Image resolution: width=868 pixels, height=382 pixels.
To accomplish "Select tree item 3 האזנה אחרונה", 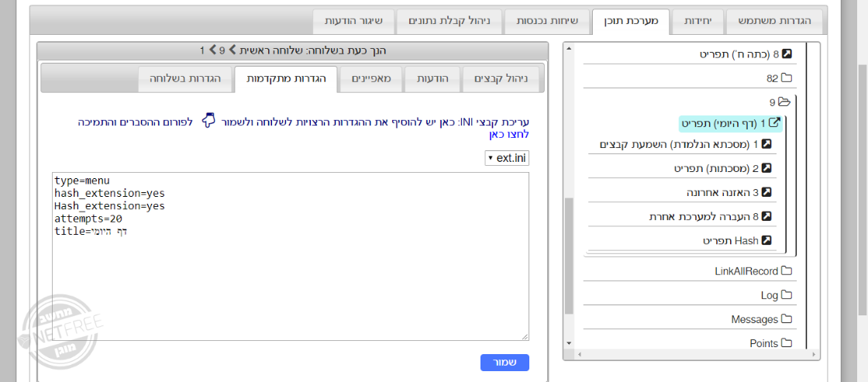I will click(728, 192).
